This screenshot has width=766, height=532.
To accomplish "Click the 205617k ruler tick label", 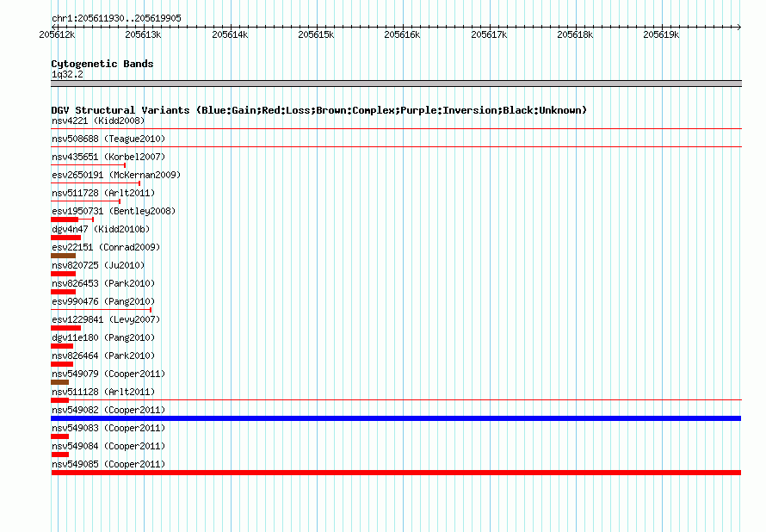I will (x=489, y=34).
